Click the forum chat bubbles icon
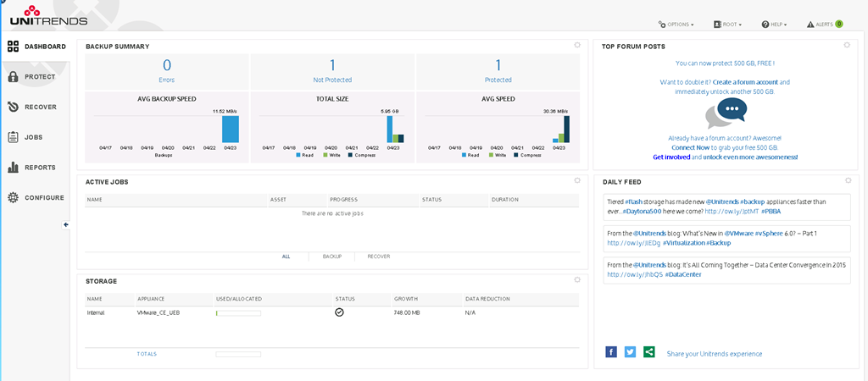The width and height of the screenshot is (868, 381). (x=726, y=113)
